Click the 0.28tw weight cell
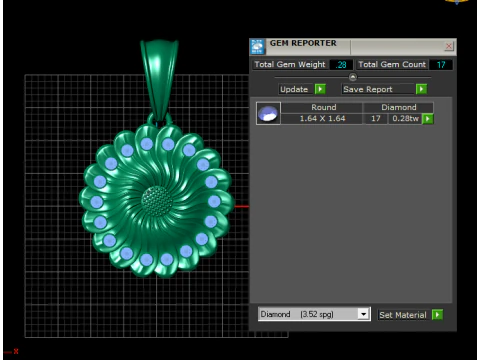 click(x=405, y=119)
